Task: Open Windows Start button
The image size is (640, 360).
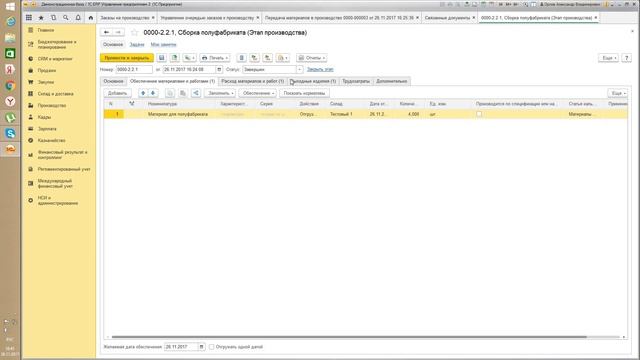Action: (x=10, y=7)
